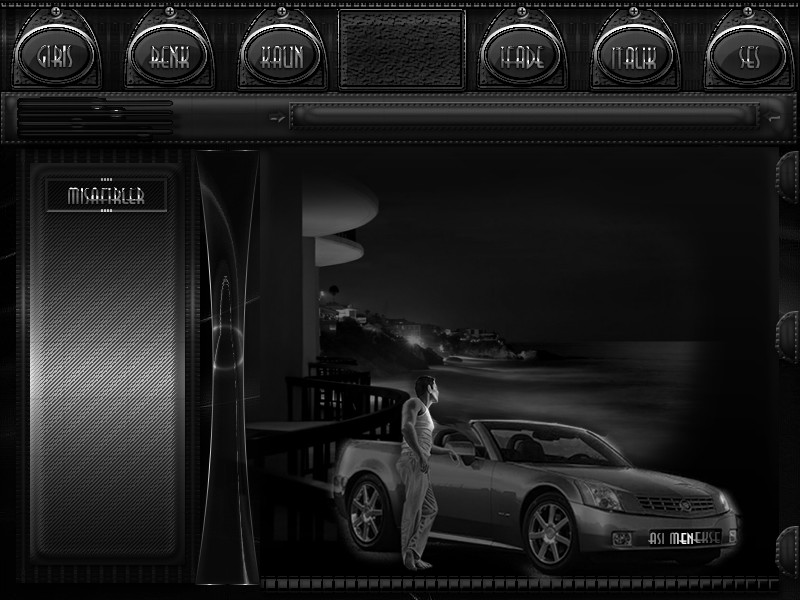Click the top-left stacked horizontal bars panel
This screenshot has height=600, width=800.
coord(95,116)
